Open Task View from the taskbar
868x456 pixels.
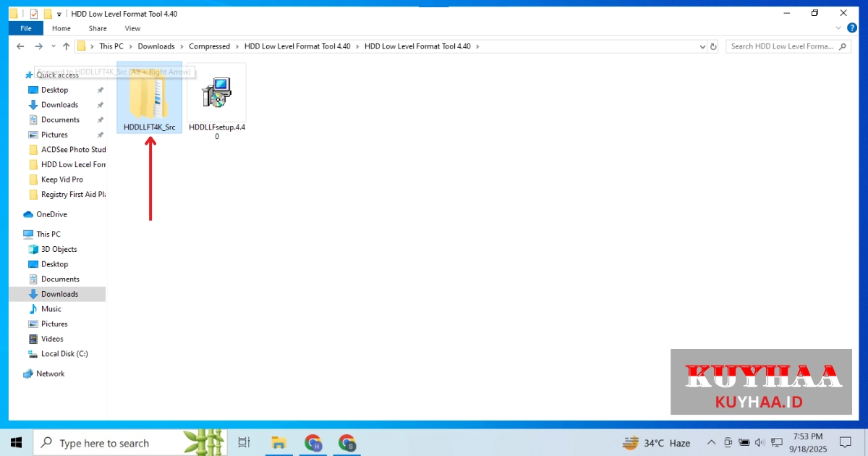(x=244, y=443)
